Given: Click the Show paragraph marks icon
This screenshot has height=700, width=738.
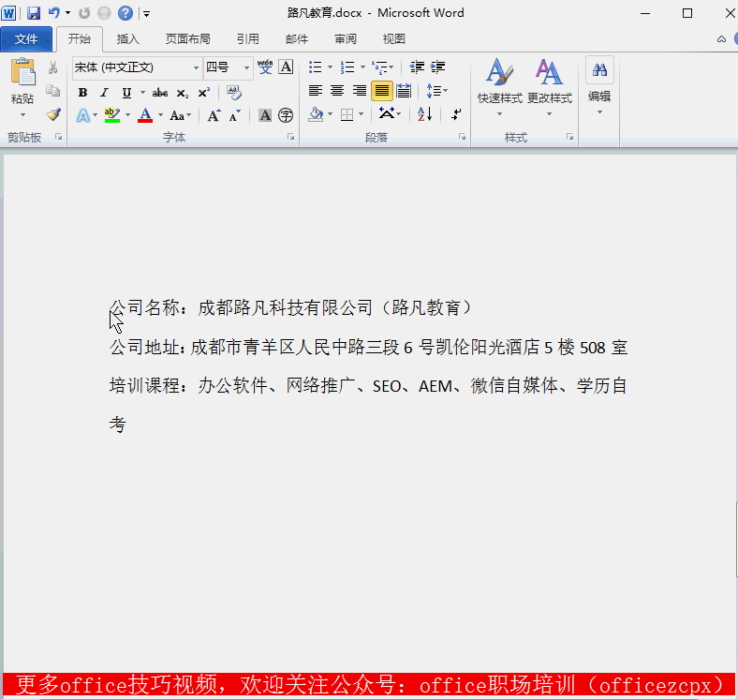Looking at the screenshot, I should coord(455,114).
